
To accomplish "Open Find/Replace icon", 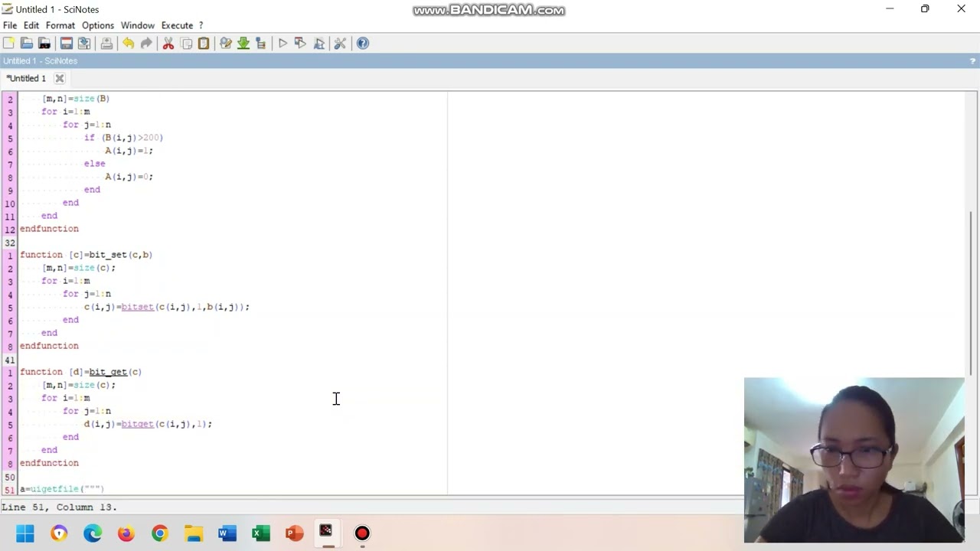I will (226, 44).
